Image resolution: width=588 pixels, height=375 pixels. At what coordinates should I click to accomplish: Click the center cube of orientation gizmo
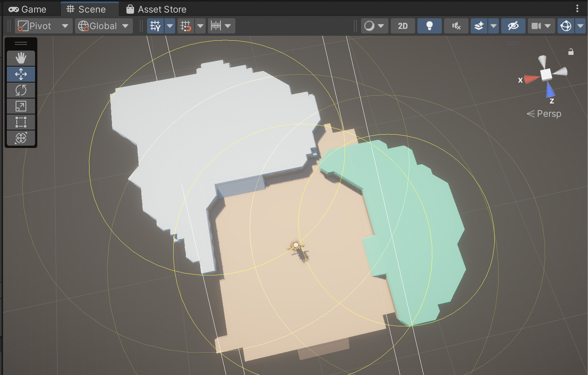[x=546, y=75]
